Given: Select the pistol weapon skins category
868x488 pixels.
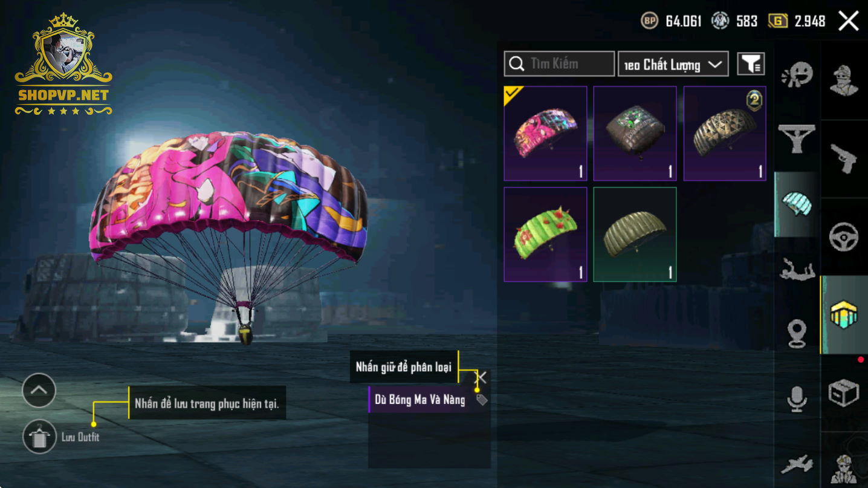Looking at the screenshot, I should pos(844,158).
